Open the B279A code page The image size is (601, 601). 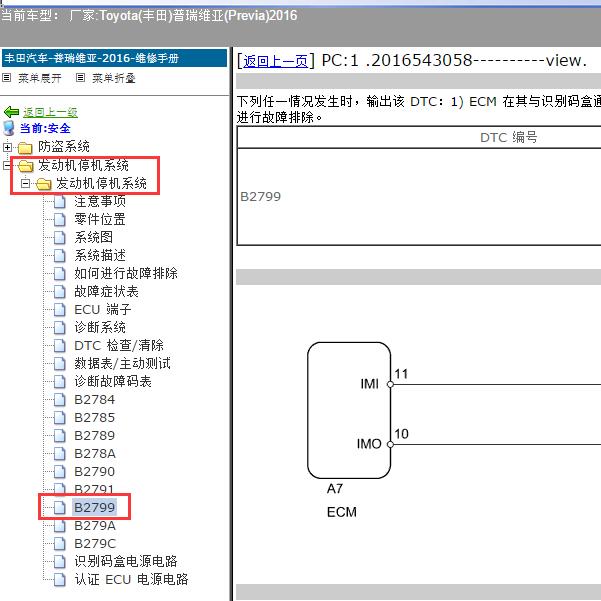[x=95, y=525]
